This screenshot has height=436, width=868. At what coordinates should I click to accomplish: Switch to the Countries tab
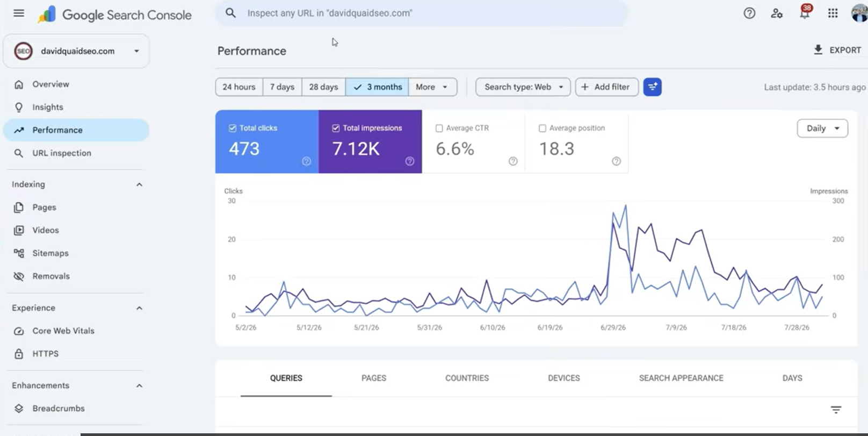(467, 378)
